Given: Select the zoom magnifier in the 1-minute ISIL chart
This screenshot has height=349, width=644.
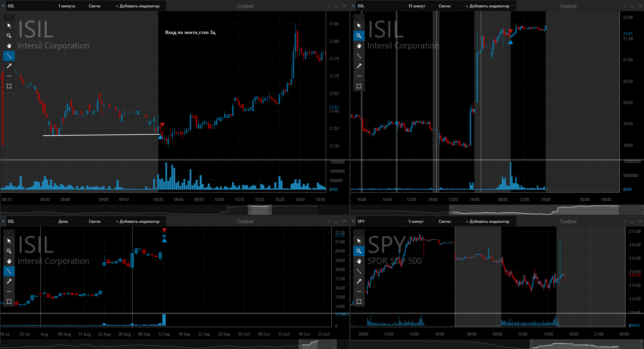Looking at the screenshot, I should click(9, 36).
